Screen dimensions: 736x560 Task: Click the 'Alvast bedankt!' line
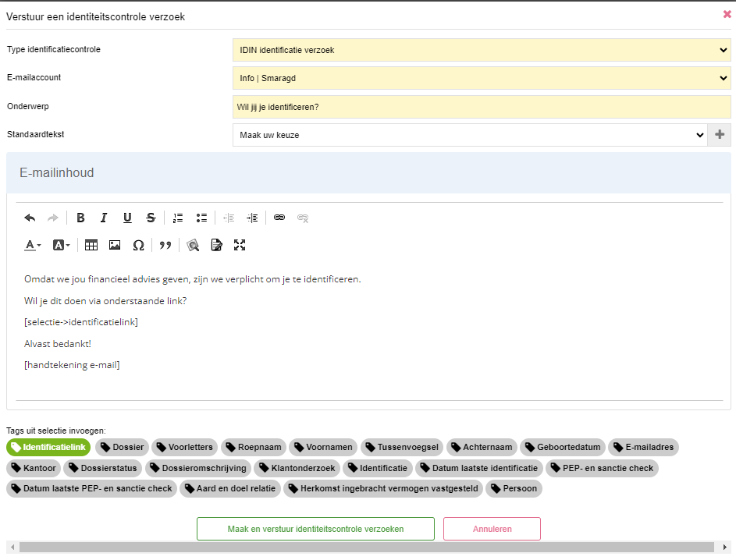(58, 344)
